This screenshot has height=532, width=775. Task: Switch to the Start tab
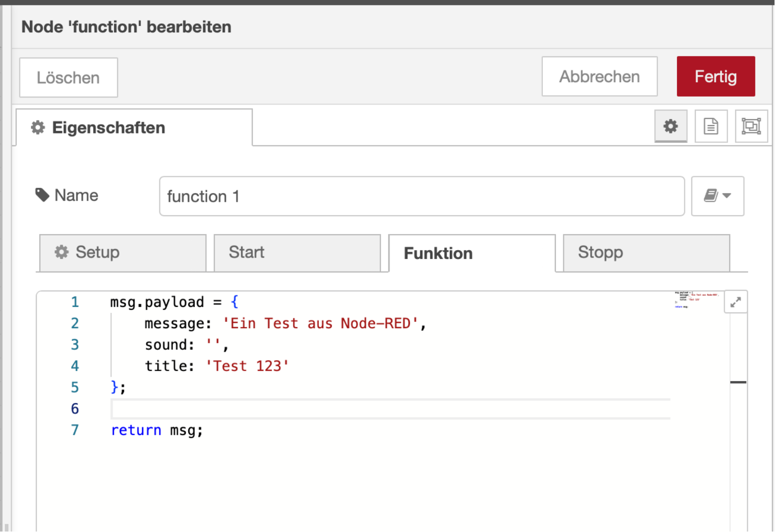(x=297, y=253)
